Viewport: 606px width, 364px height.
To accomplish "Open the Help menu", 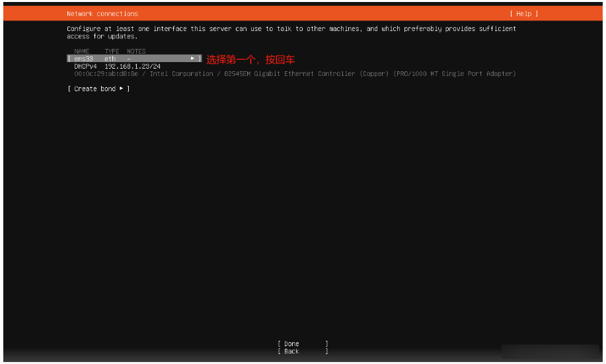I will pos(523,14).
